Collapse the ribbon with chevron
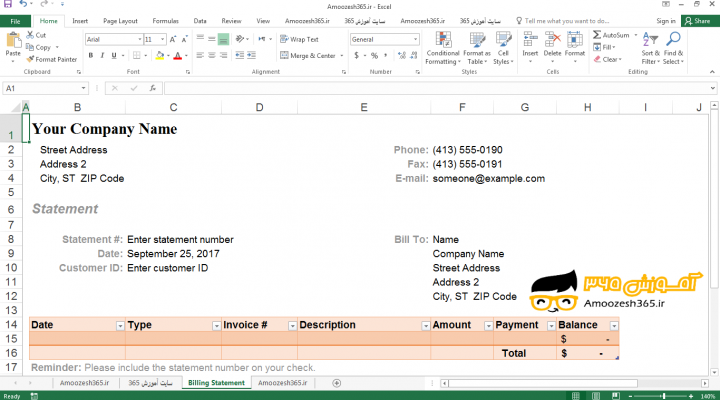720x400 pixels. [712, 72]
